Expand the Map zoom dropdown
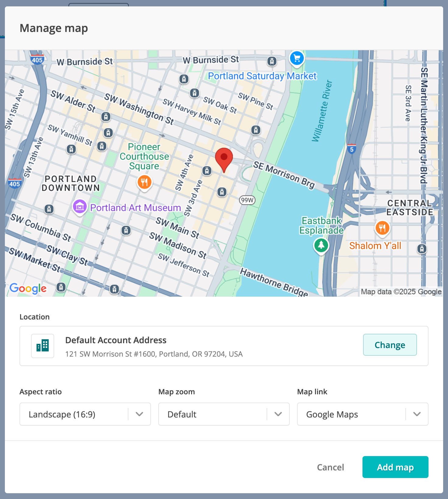Screen dimensions: 448x499 point(224,414)
